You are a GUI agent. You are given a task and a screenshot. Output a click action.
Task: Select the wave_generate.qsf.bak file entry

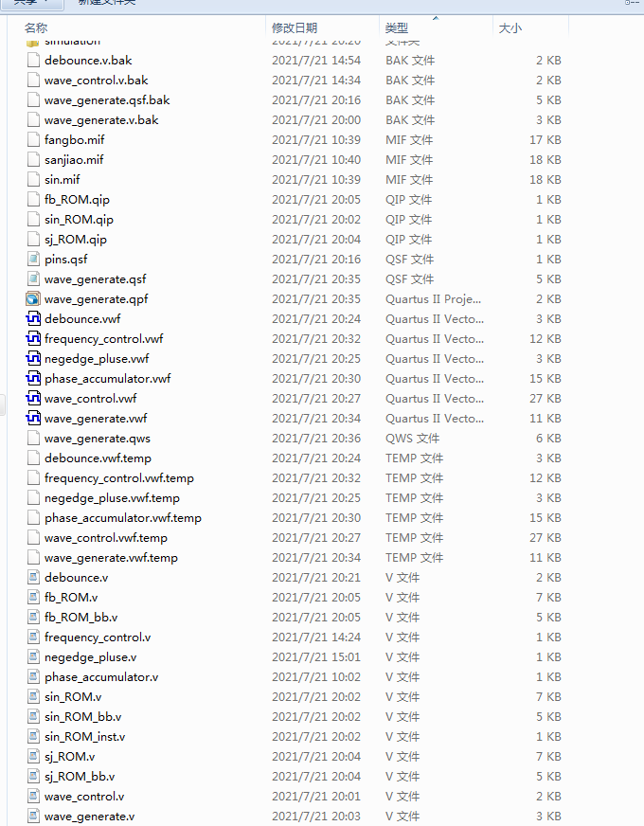[107, 100]
